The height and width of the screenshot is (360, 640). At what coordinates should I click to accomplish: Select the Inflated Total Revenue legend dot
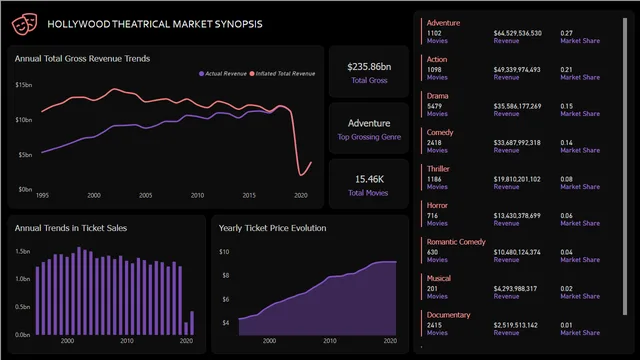[x=252, y=74]
